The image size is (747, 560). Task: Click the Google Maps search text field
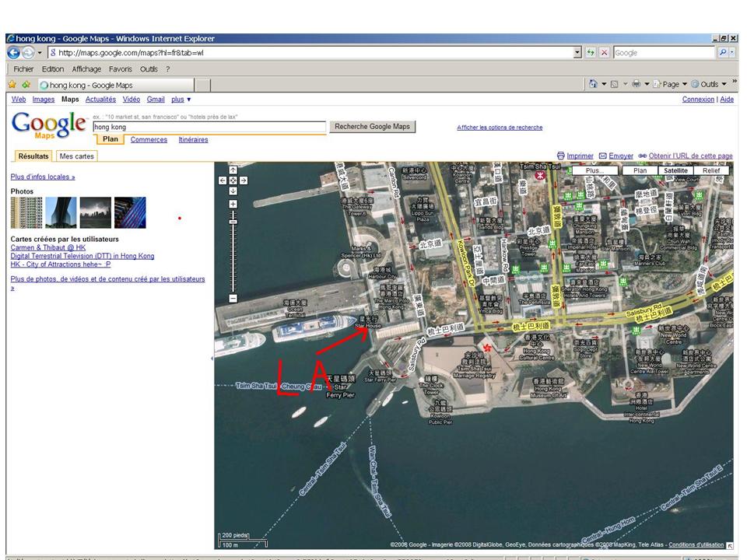click(209, 127)
